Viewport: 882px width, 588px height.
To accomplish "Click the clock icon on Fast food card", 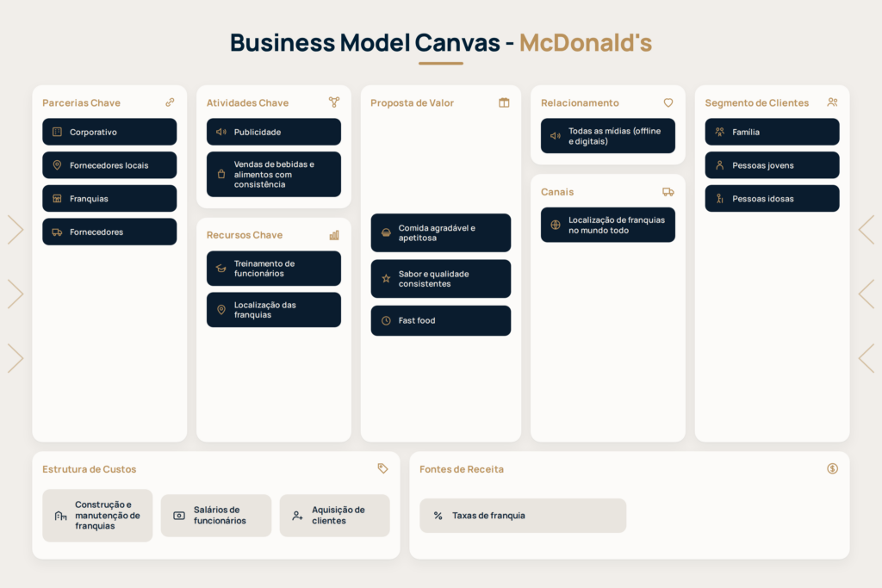I will point(386,320).
